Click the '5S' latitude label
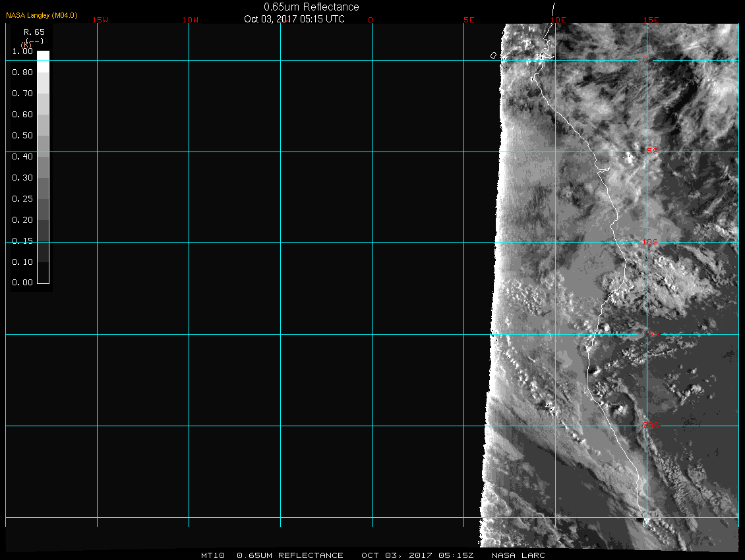This screenshot has height=560, width=745. [652, 151]
